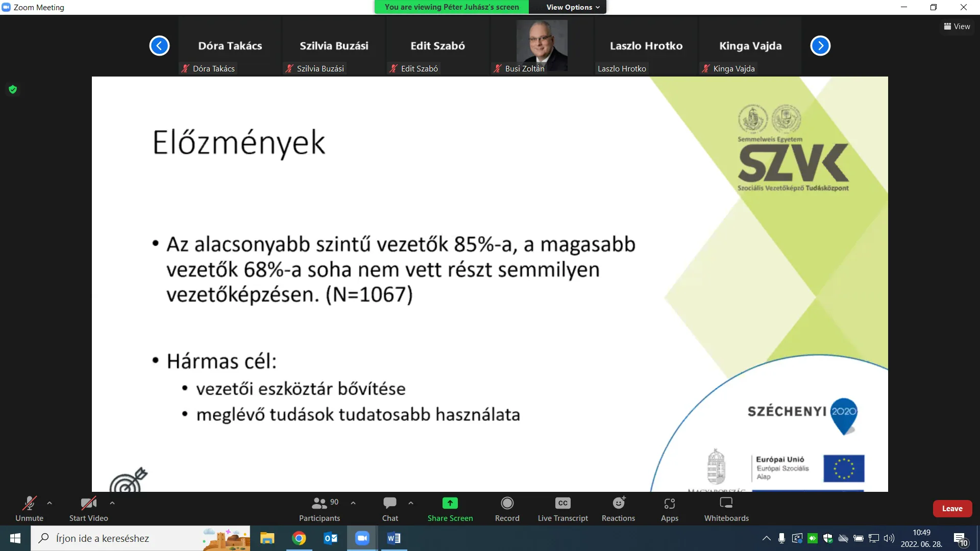Leave the meeting
This screenshot has width=980, height=551.
tap(952, 509)
